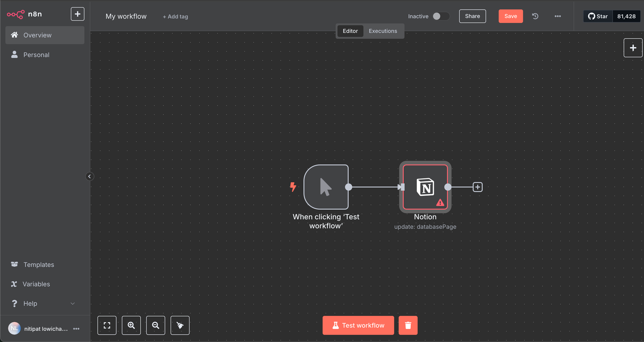The height and width of the screenshot is (342, 644).
Task: Click the Test workflow button
Action: tap(358, 325)
